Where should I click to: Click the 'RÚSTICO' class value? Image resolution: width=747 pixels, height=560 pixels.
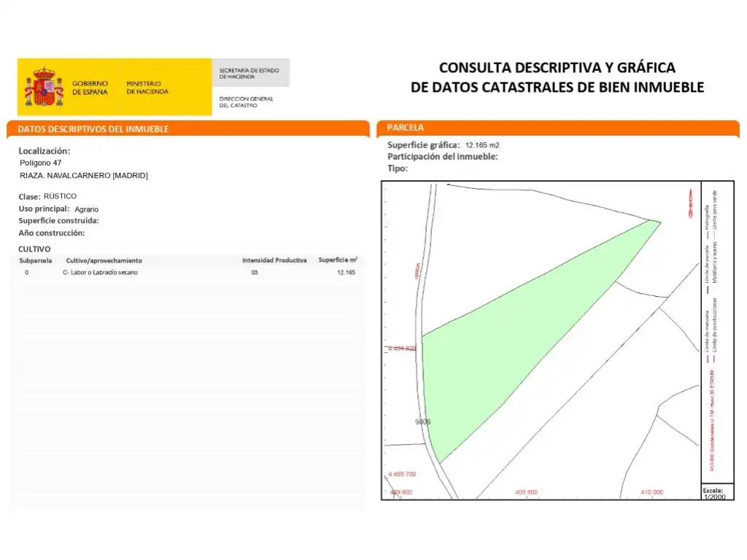[60, 196]
